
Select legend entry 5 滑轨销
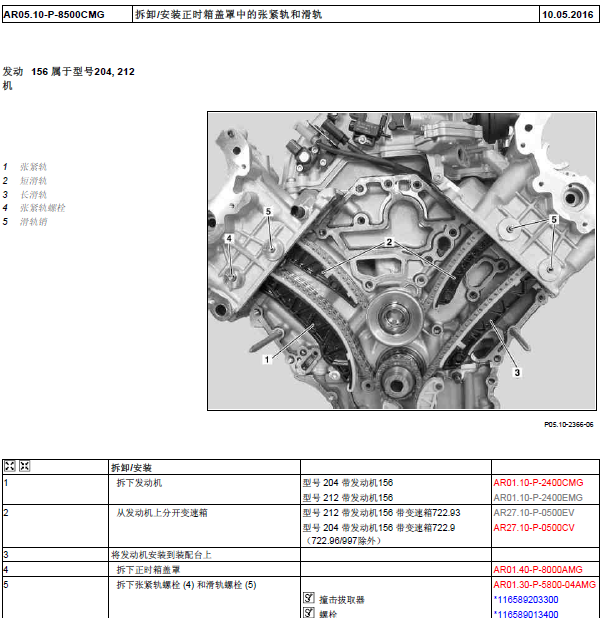coord(24,222)
